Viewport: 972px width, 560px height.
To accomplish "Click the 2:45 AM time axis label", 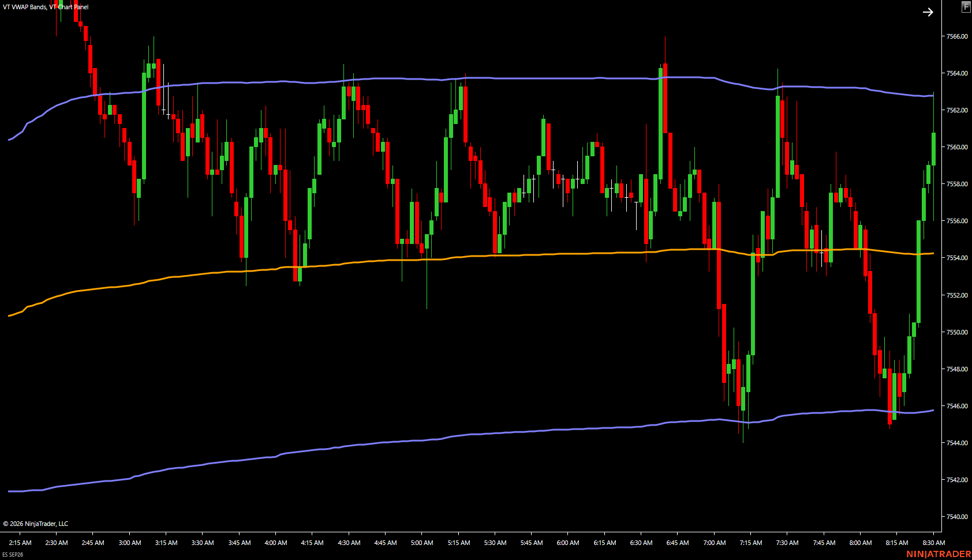I will click(93, 543).
